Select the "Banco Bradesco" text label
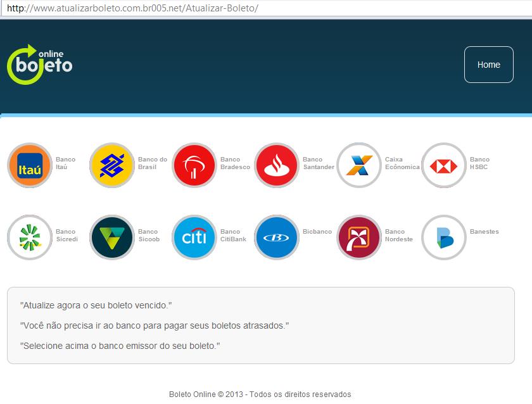This screenshot has height=404, width=532. (x=235, y=163)
